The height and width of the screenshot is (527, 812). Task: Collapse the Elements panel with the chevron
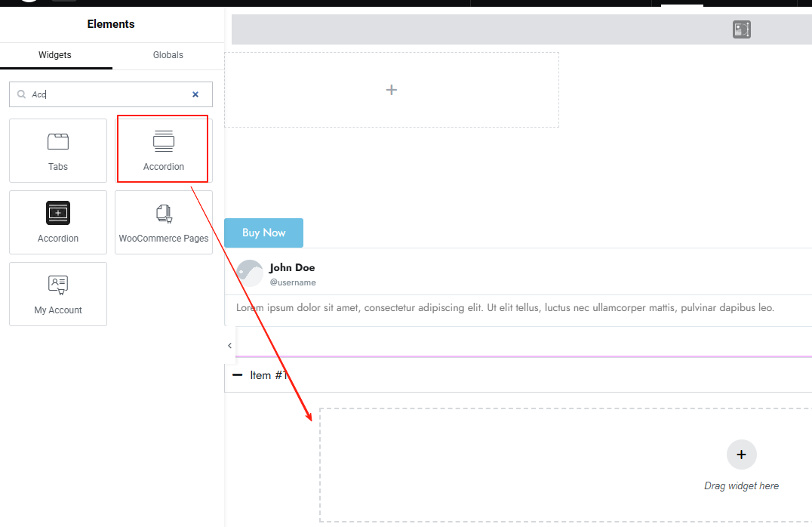coord(229,345)
